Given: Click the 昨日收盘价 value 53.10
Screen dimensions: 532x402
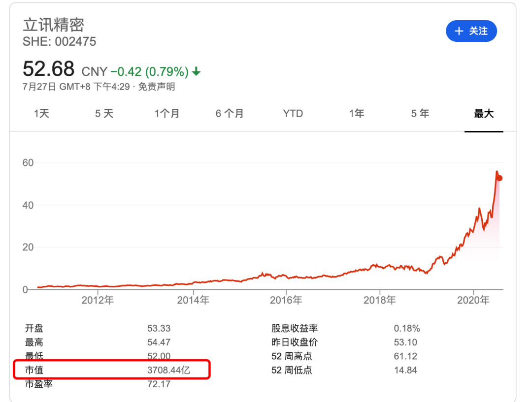Looking at the screenshot, I should coord(405,342).
